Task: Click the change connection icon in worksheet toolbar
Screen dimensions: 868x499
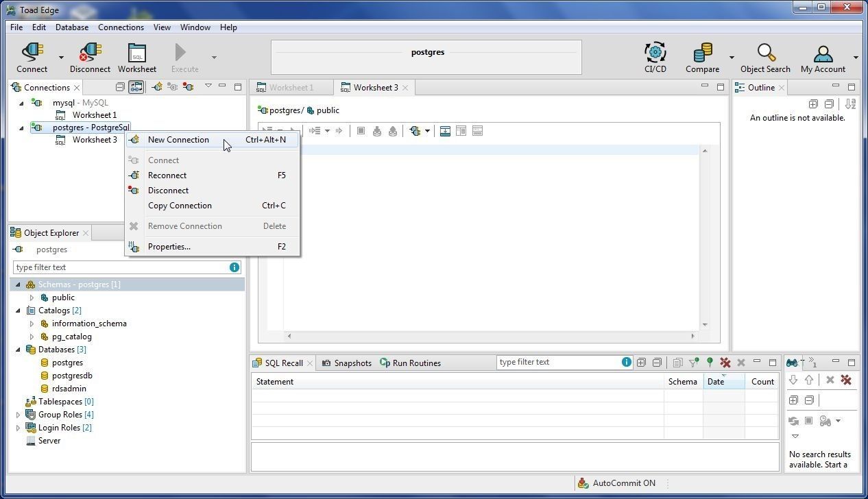Action: coord(415,131)
